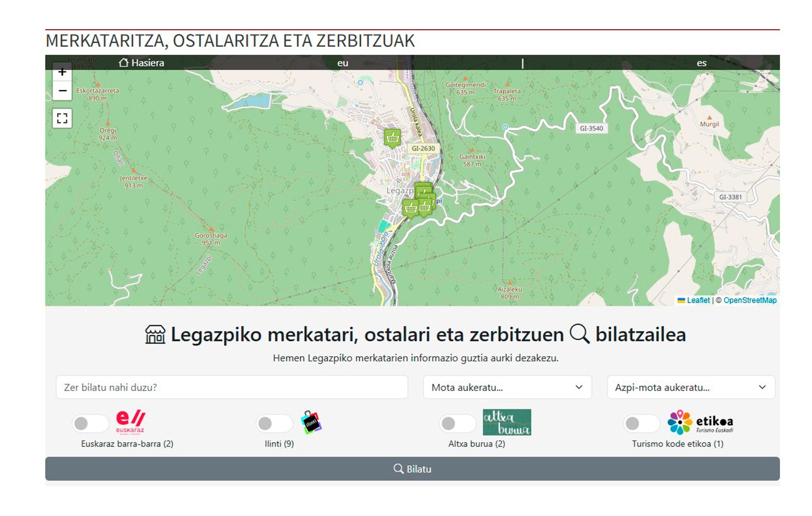Zoom in on the map
This screenshot has width=812, height=516.
[x=62, y=73]
